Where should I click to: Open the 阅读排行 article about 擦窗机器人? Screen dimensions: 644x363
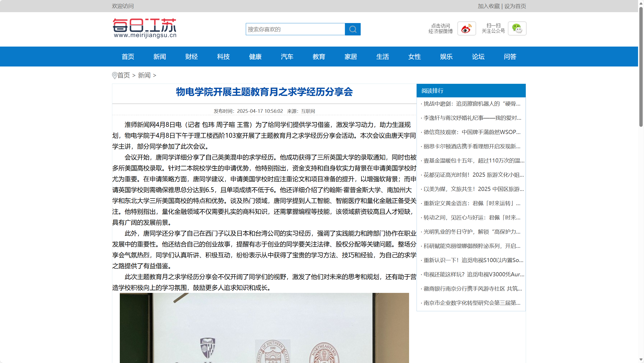(471, 104)
